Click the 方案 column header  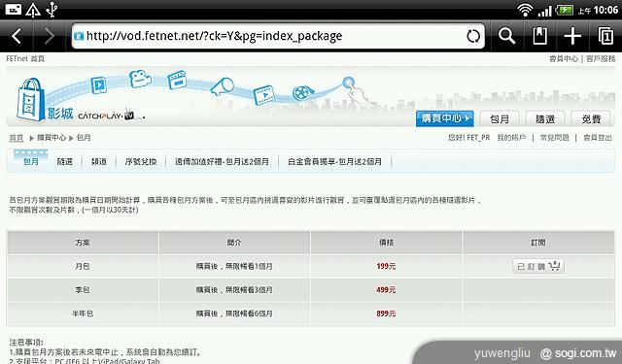(x=83, y=243)
